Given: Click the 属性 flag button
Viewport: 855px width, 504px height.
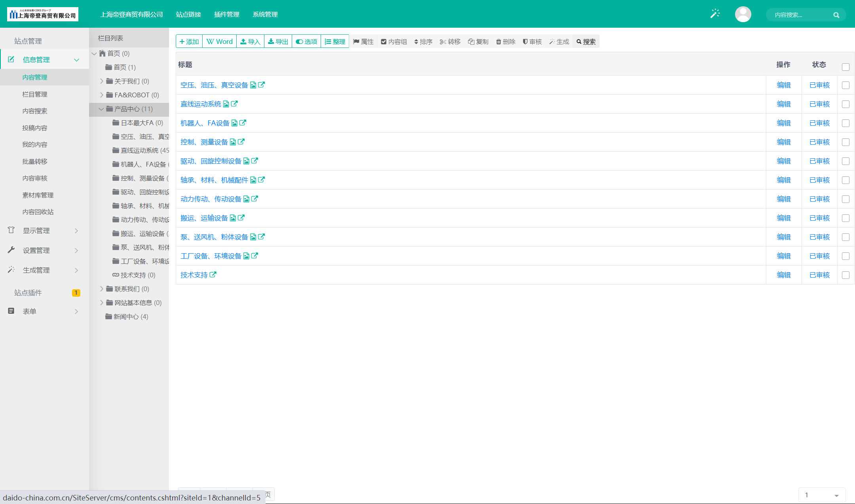Looking at the screenshot, I should [363, 42].
